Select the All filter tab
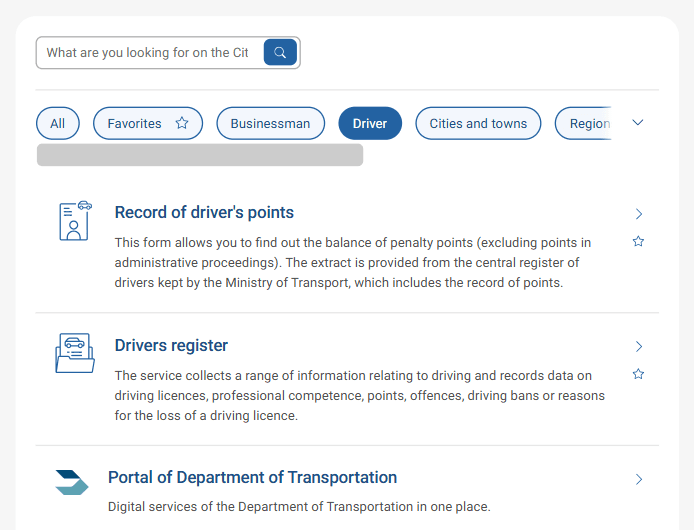 tap(57, 124)
